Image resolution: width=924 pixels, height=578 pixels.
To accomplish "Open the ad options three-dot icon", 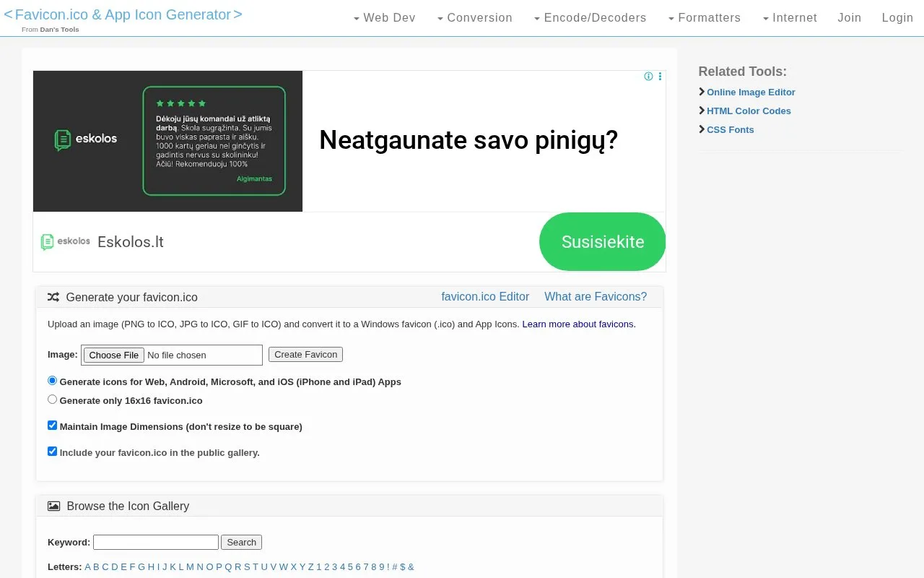I will coord(660,77).
